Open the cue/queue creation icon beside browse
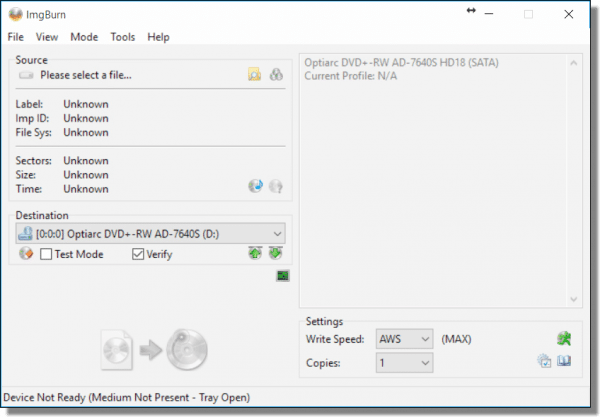Image resolution: width=600 pixels, height=417 pixels. 276,74
